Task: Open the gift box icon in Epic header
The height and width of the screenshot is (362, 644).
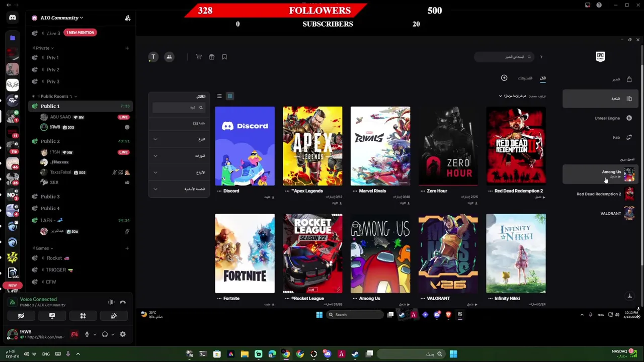Action: click(212, 57)
